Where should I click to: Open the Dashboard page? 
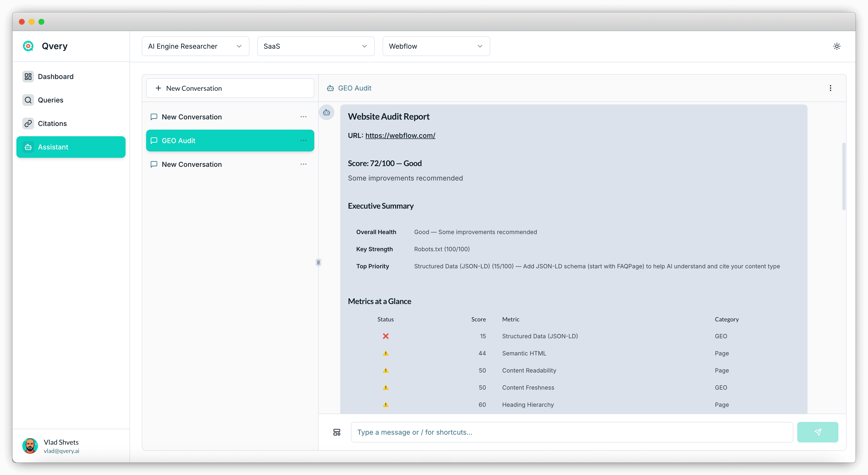click(71, 76)
